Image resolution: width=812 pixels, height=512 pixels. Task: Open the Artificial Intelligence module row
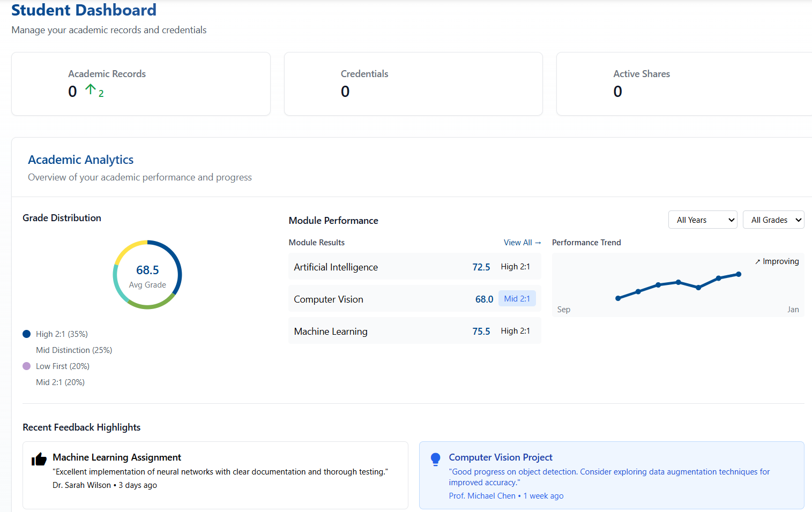pos(414,267)
